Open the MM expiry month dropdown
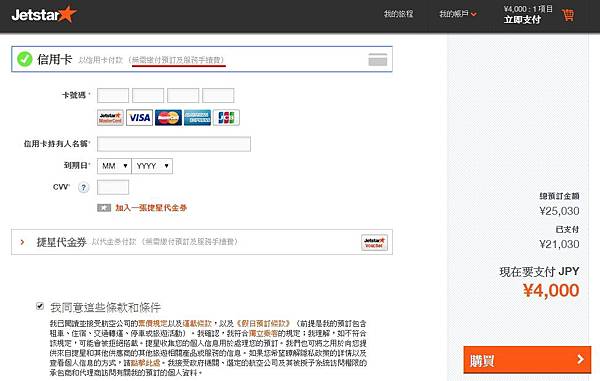 point(114,166)
